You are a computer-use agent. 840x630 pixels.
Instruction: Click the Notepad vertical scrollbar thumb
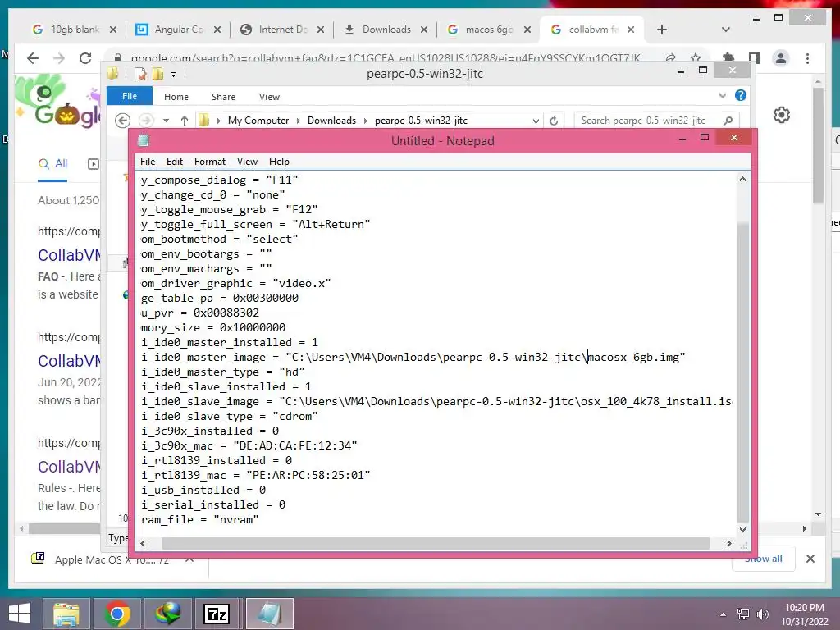coord(742,370)
